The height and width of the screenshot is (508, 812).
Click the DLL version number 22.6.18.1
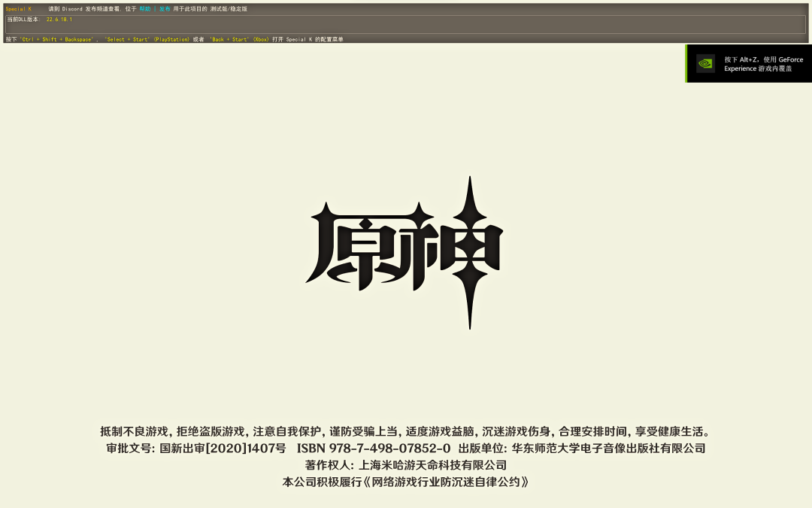point(59,19)
